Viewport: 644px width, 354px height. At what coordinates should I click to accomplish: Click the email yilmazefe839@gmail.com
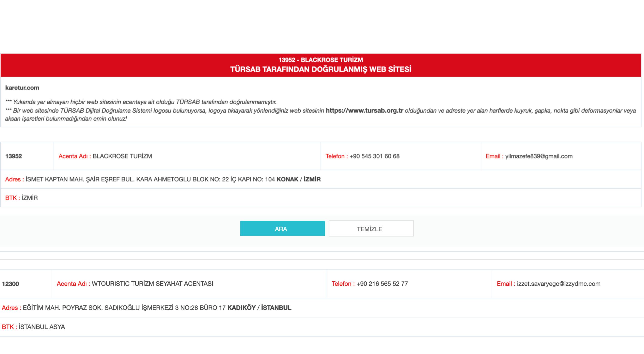[x=539, y=156]
